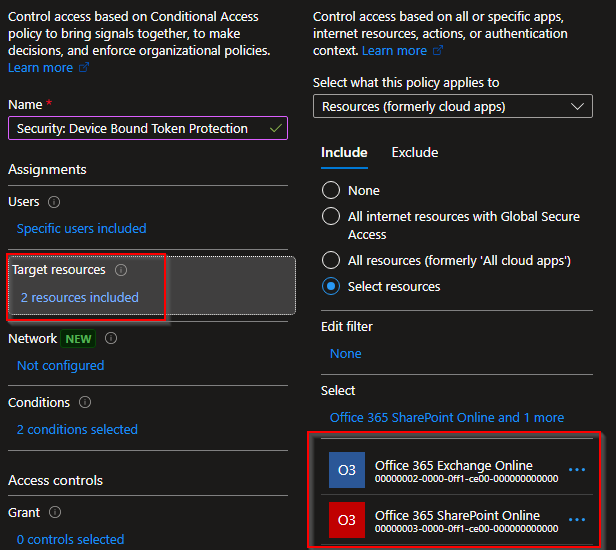616x550 pixels.
Task: Click the red Office 365 SharePoint Online icon
Action: click(x=346, y=520)
